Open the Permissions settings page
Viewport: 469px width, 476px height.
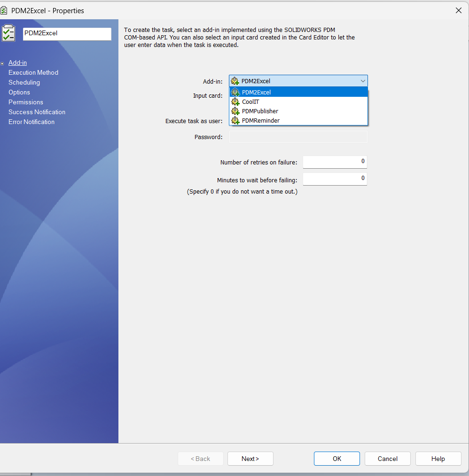pos(25,102)
